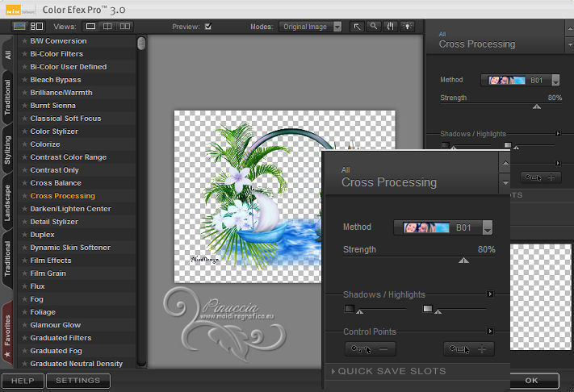Click add control point button in original right panel
Viewport: 574px width, 392px height.
tap(540, 177)
